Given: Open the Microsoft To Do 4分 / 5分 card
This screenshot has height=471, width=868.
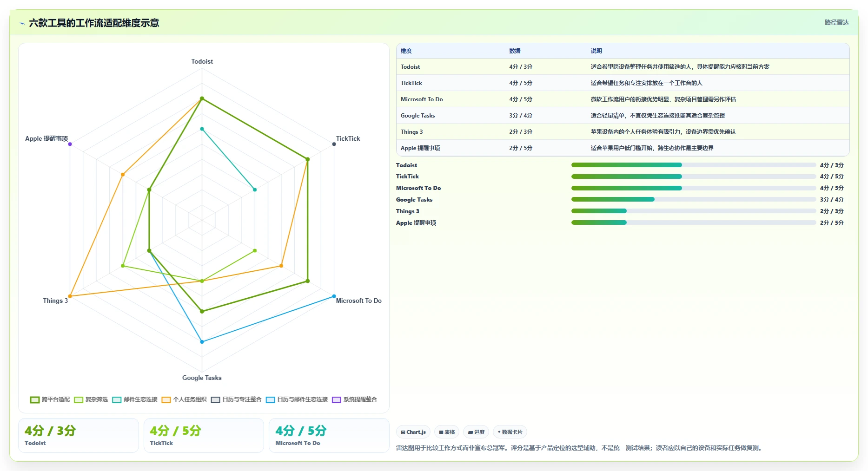Looking at the screenshot, I should pyautogui.click(x=329, y=435).
